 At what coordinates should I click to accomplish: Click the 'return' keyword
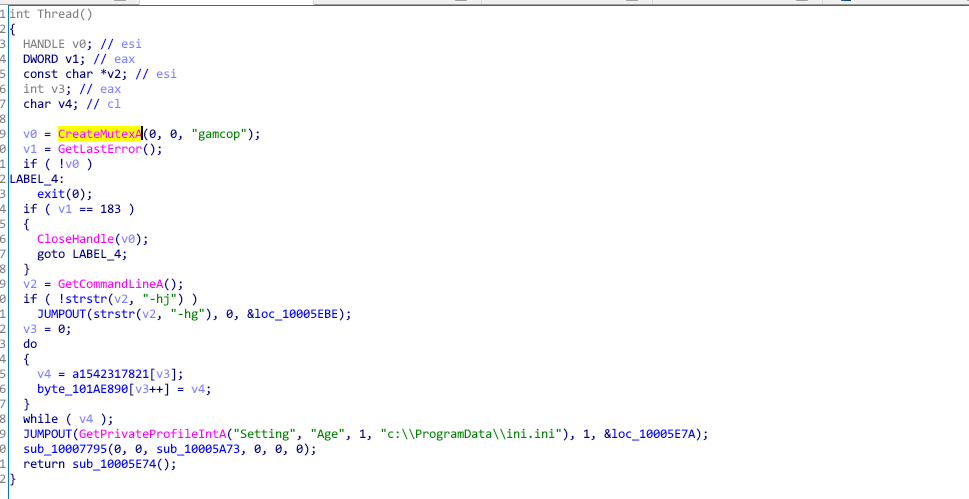(44, 464)
